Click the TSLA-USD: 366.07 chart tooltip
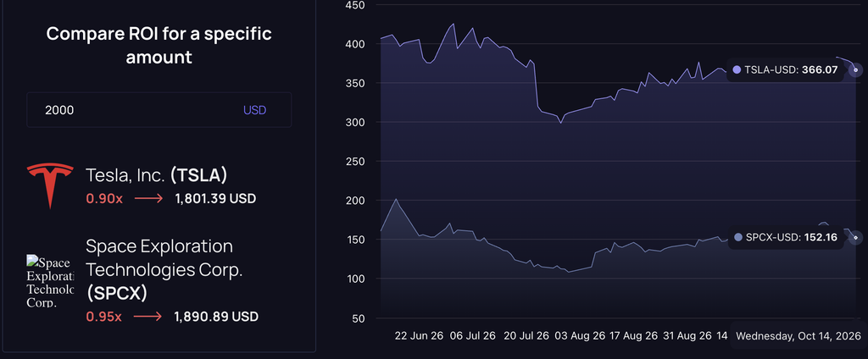 [x=785, y=69]
